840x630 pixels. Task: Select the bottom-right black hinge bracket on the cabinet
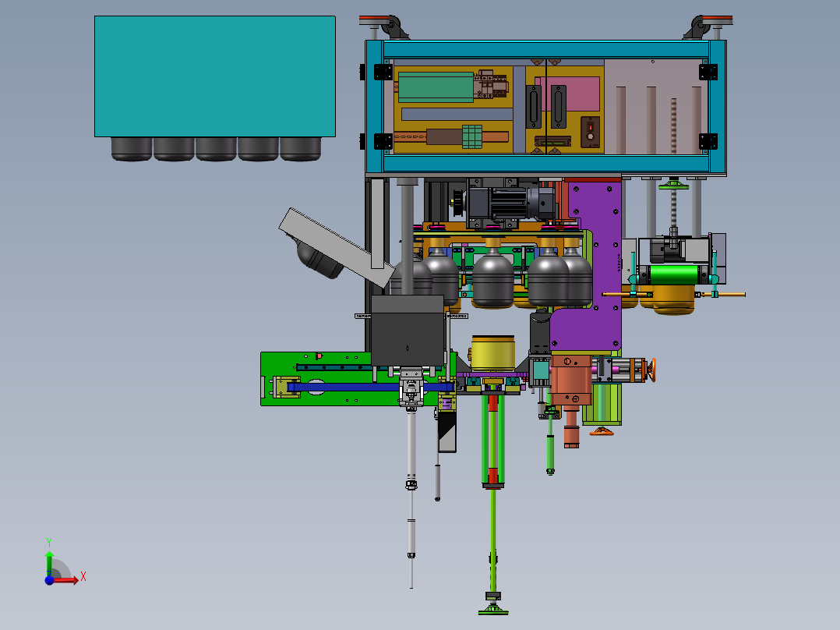[708, 142]
